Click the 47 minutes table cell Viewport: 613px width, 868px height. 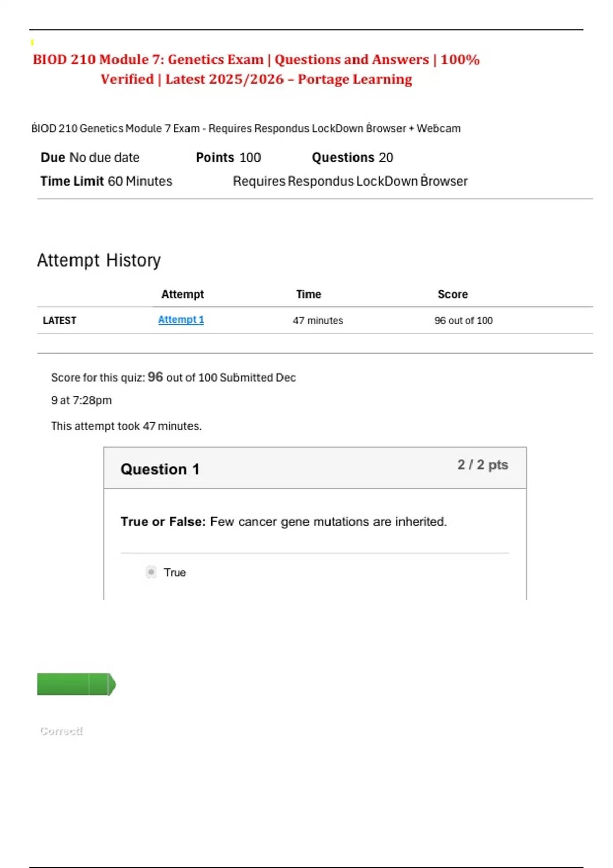318,321
